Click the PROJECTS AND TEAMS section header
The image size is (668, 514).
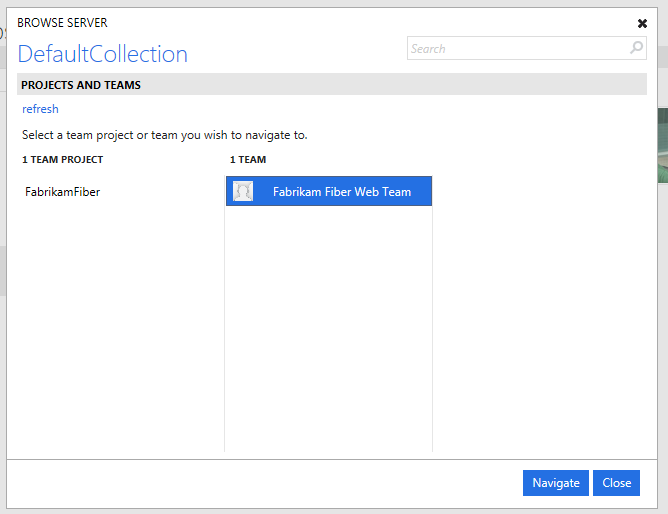tap(81, 85)
